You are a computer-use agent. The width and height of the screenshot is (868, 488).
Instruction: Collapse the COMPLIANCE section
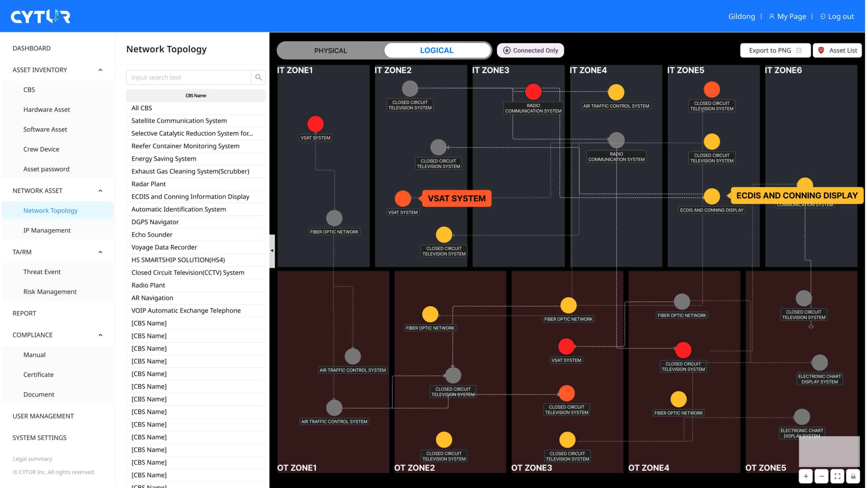[x=100, y=335]
